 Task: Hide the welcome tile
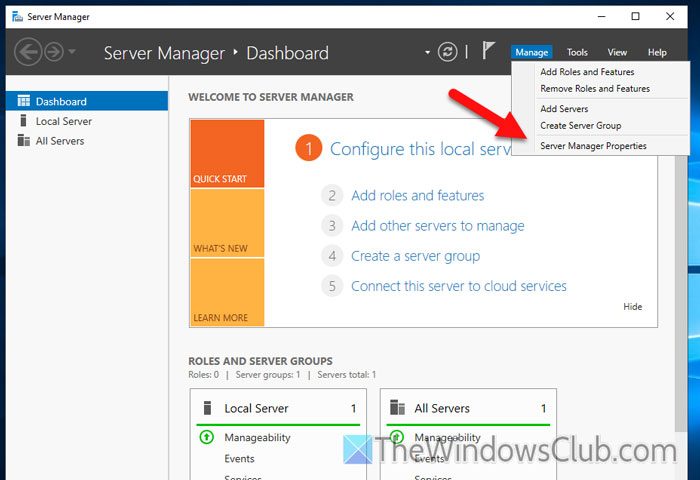coord(632,306)
